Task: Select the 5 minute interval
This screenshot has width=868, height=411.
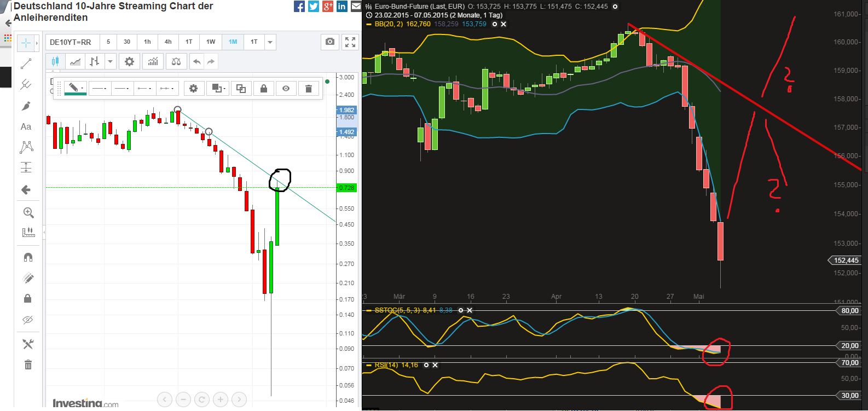Action: pos(108,42)
